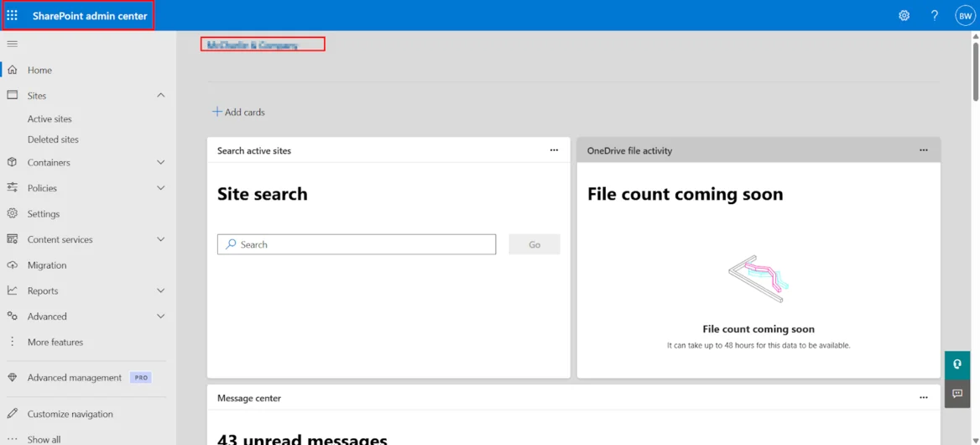The image size is (980, 445).
Task: Go to Deleted sites
Action: tap(53, 139)
